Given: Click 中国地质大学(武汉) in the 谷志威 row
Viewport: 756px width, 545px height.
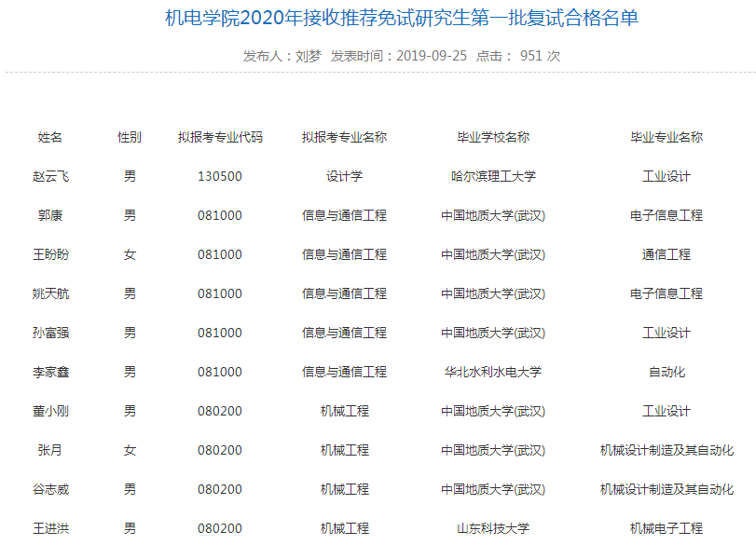Looking at the screenshot, I should (493, 489).
